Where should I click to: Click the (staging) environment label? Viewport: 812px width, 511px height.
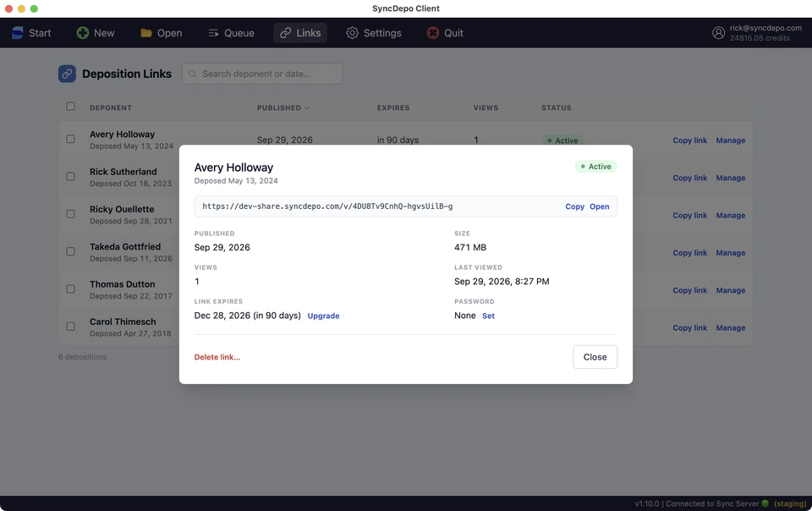(x=790, y=503)
